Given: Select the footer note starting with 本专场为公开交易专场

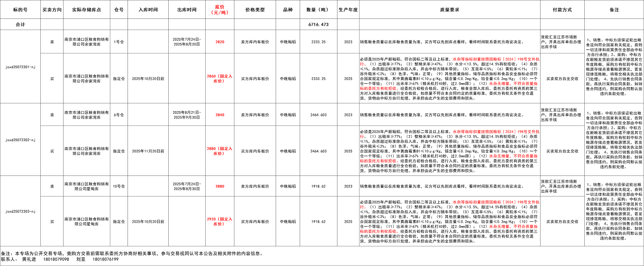Looking at the screenshot, I should point(138,253).
